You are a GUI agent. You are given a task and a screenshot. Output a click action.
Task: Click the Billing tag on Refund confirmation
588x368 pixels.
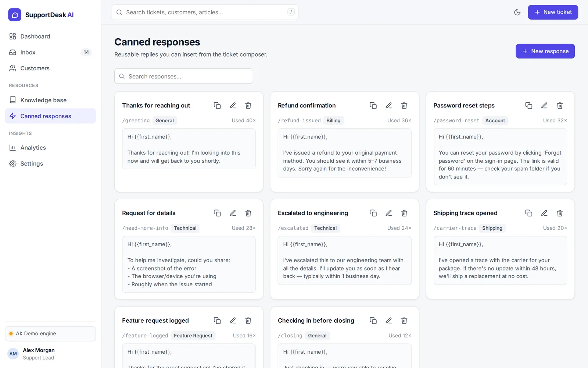(x=333, y=121)
